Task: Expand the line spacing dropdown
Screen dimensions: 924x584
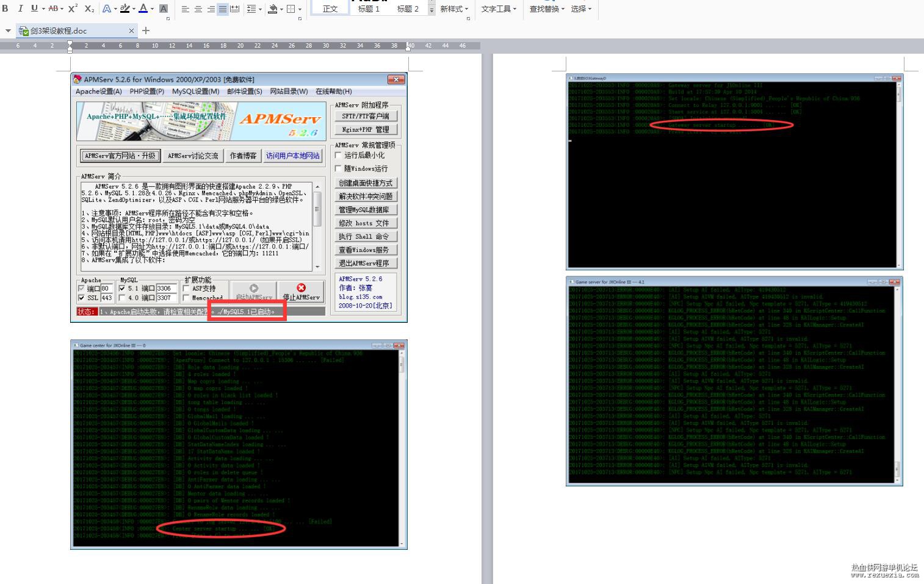Action: [x=259, y=9]
